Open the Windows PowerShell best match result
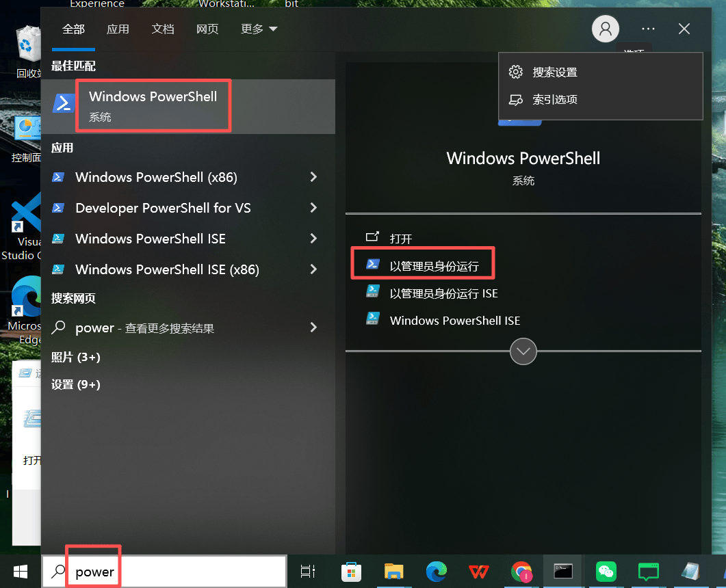The image size is (726, 588). point(188,107)
